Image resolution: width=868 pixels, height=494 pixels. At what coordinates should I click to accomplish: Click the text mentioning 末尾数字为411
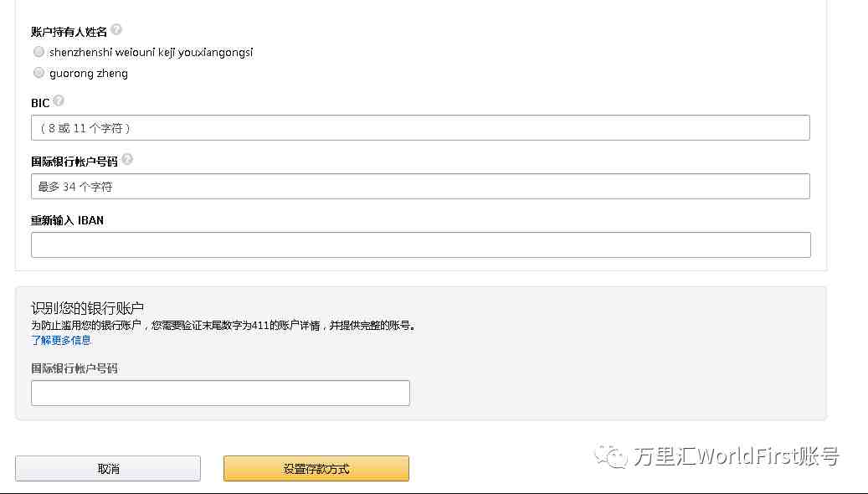pyautogui.click(x=223, y=325)
